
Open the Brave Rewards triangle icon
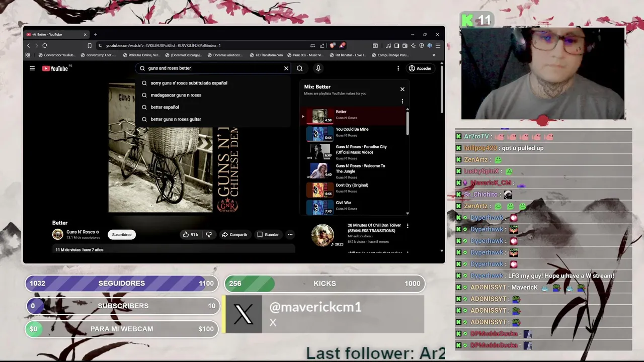[342, 45]
